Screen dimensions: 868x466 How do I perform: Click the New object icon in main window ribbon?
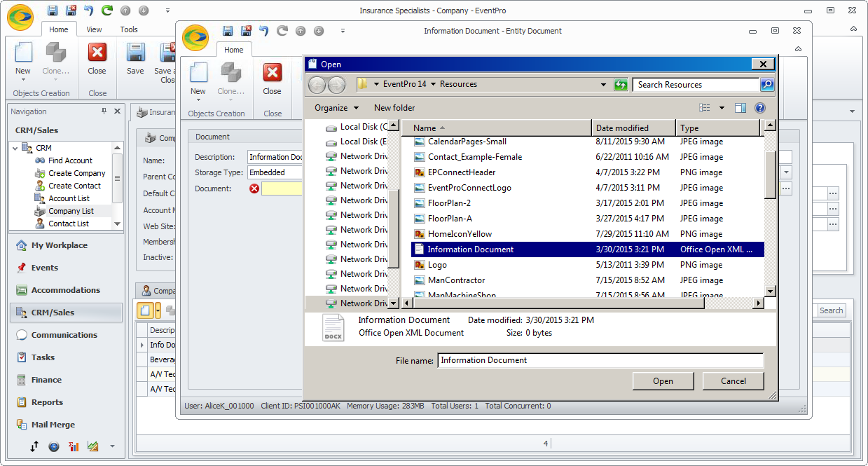[x=23, y=53]
